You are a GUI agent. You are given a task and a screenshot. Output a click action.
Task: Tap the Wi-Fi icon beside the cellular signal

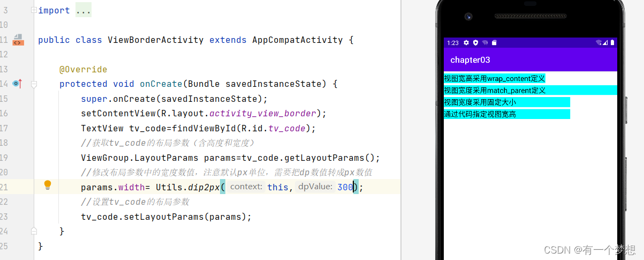598,42
